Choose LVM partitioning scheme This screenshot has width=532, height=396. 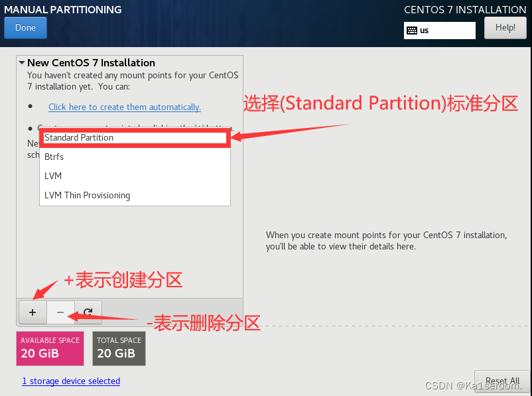[x=135, y=176]
